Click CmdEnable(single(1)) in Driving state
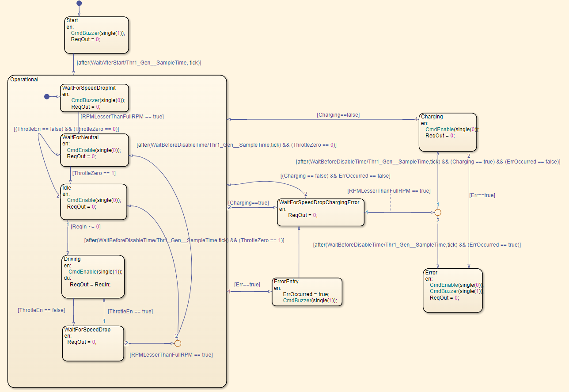 (x=95, y=272)
